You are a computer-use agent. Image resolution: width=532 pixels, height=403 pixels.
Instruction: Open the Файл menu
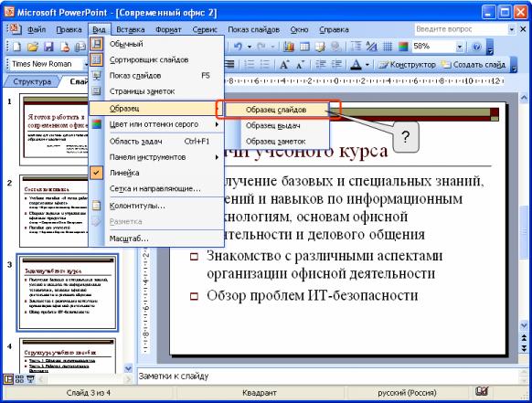tap(37, 29)
